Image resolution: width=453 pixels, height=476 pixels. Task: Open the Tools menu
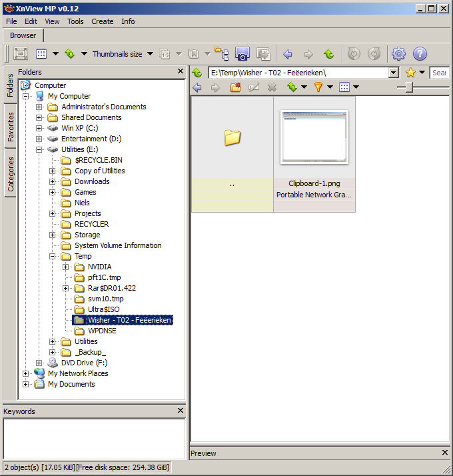pos(75,21)
